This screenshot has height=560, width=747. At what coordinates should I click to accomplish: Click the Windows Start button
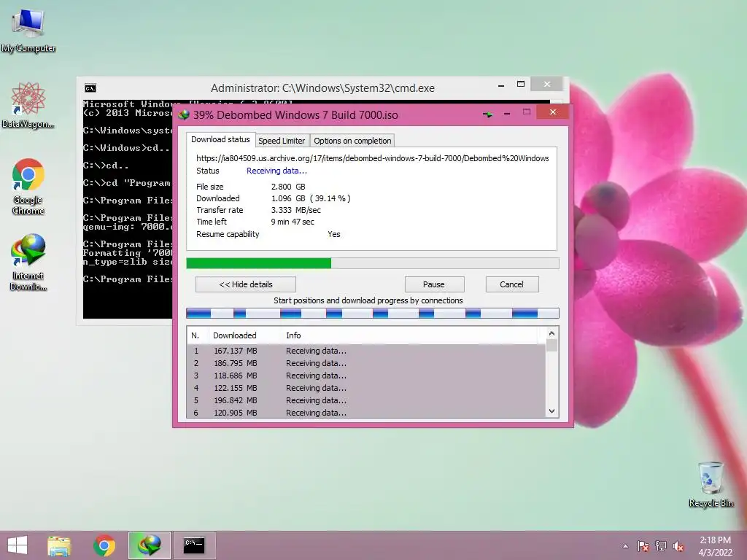click(x=18, y=545)
